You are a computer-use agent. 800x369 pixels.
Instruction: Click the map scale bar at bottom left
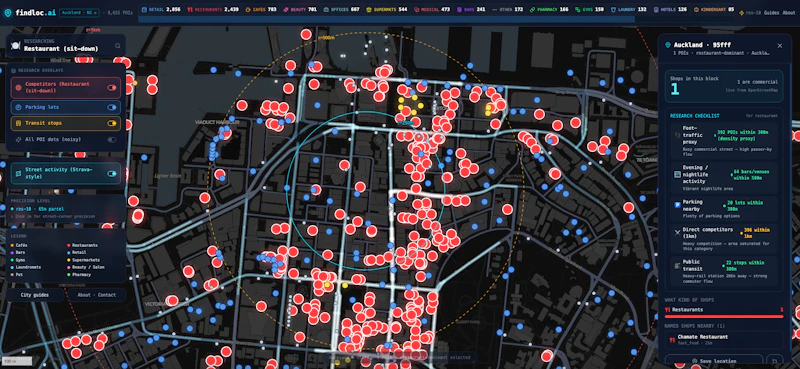point(16,361)
